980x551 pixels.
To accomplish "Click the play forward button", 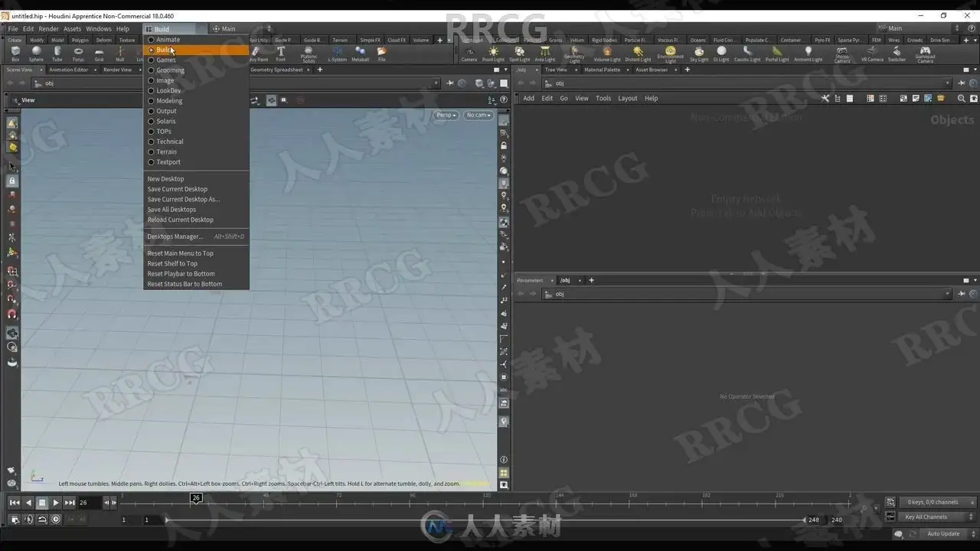I will [56, 503].
